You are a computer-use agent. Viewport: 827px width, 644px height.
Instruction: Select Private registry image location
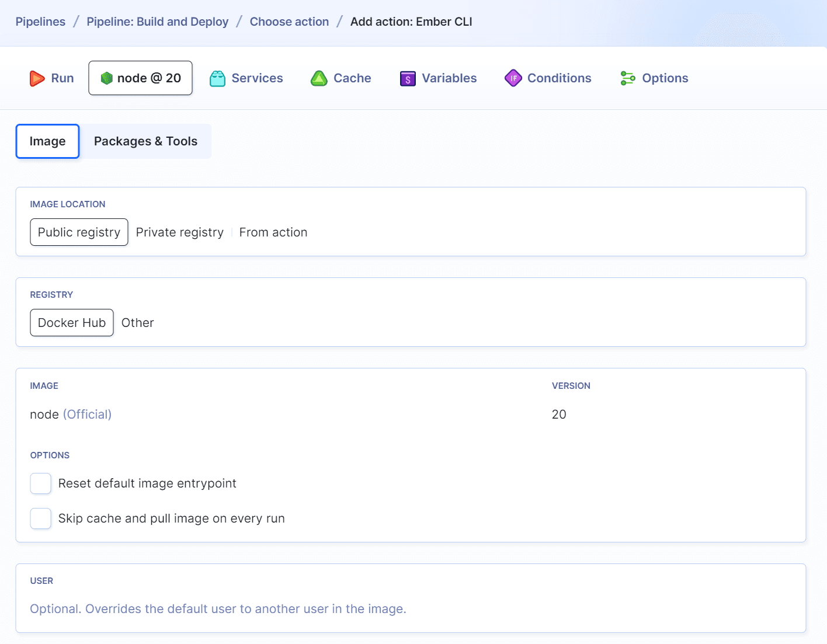tap(179, 232)
